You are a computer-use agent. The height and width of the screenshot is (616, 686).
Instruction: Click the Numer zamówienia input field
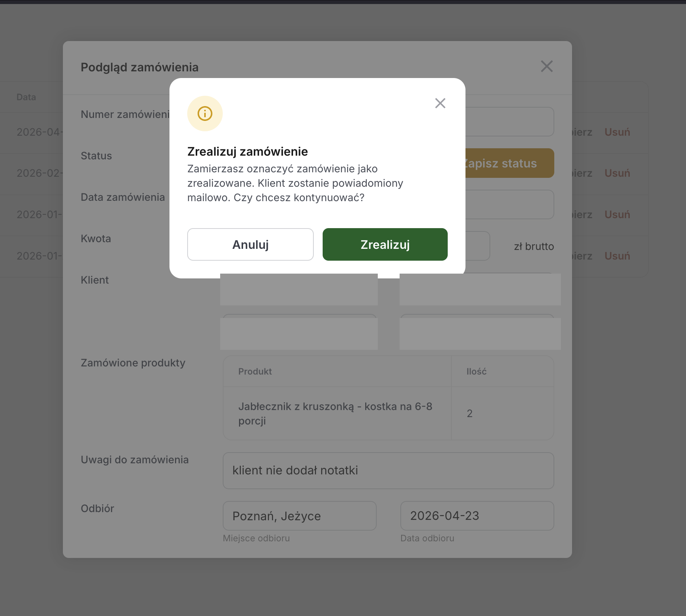pyautogui.click(x=510, y=122)
